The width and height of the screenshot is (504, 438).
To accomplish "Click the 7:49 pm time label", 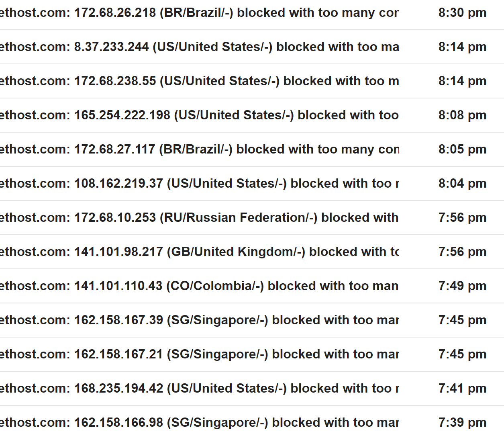I will coord(462,286).
